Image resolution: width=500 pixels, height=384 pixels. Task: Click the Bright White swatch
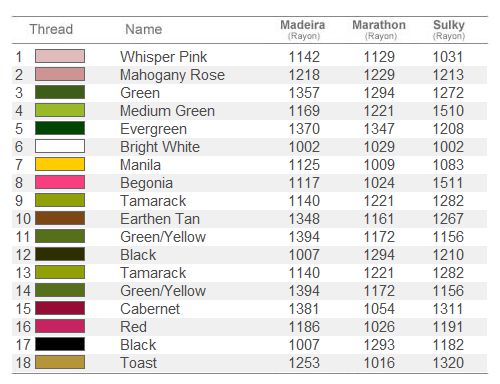tap(60, 146)
